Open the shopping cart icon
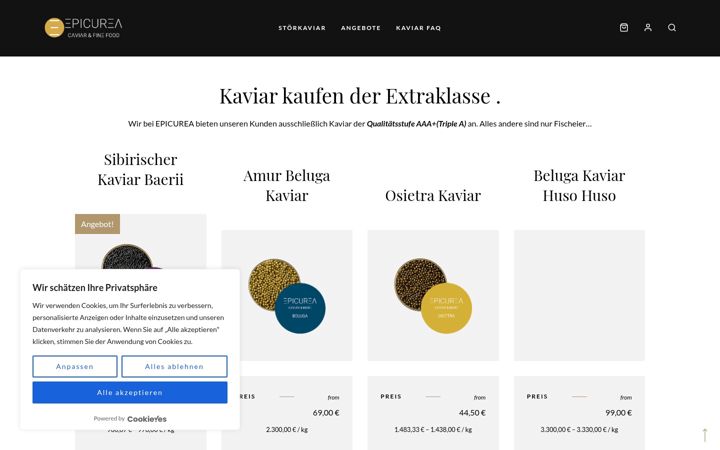Screen dimensions: 720x450 (624, 28)
